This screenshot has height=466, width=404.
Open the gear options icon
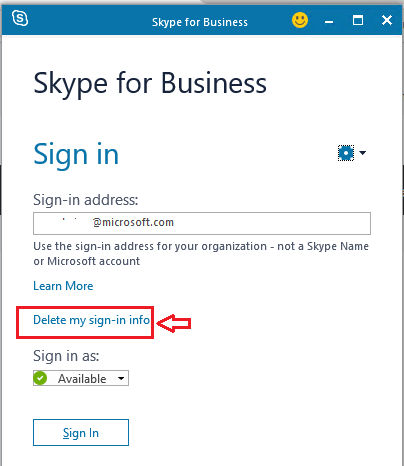346,153
